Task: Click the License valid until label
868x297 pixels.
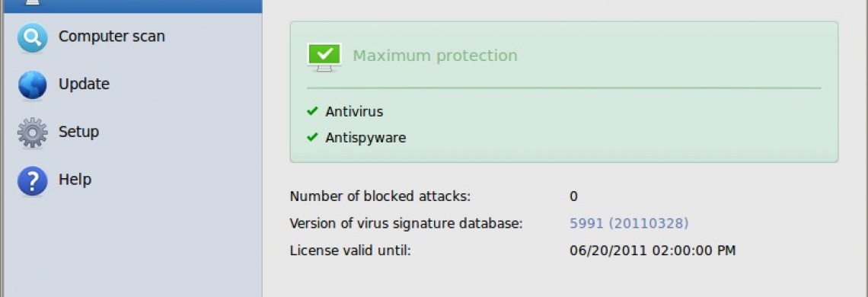Action: 350,251
